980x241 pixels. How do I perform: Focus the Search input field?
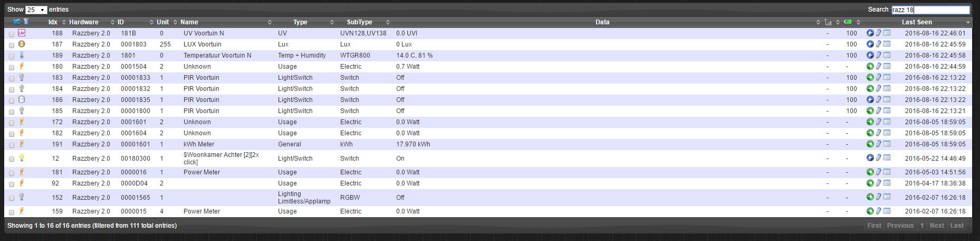tap(930, 10)
